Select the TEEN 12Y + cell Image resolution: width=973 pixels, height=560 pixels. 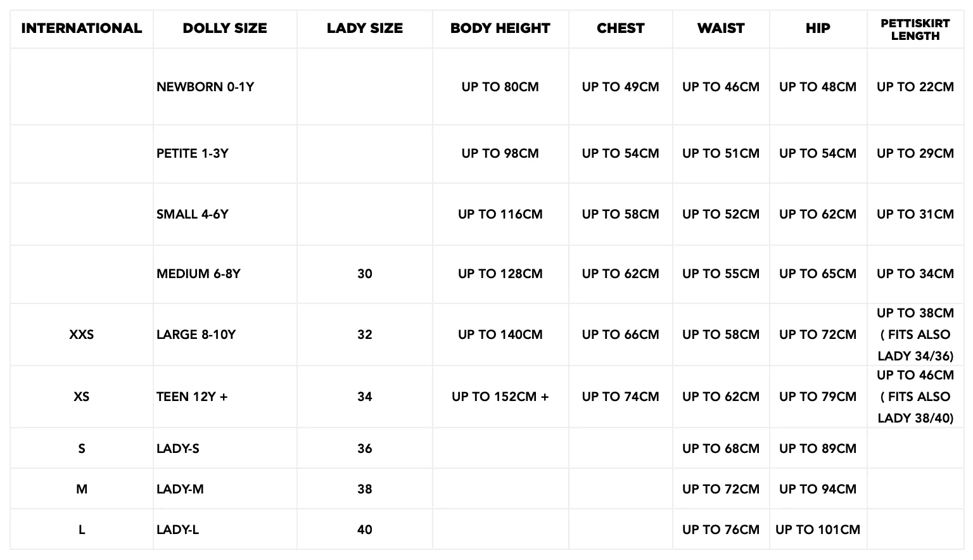[x=192, y=397]
